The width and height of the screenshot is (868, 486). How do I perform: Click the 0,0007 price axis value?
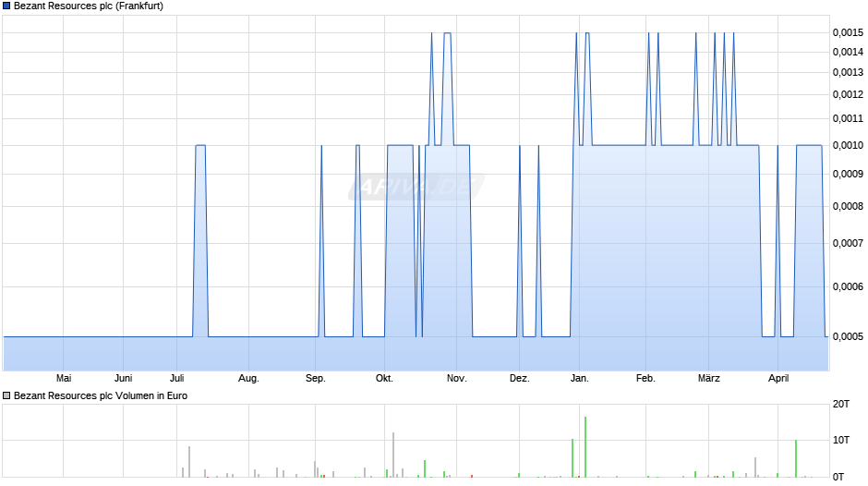click(x=848, y=243)
